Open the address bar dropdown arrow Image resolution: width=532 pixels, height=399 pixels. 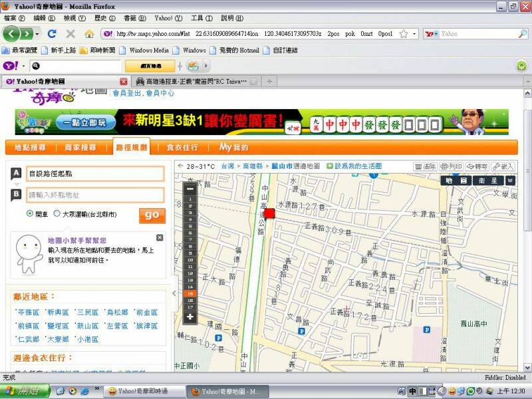[x=414, y=34]
